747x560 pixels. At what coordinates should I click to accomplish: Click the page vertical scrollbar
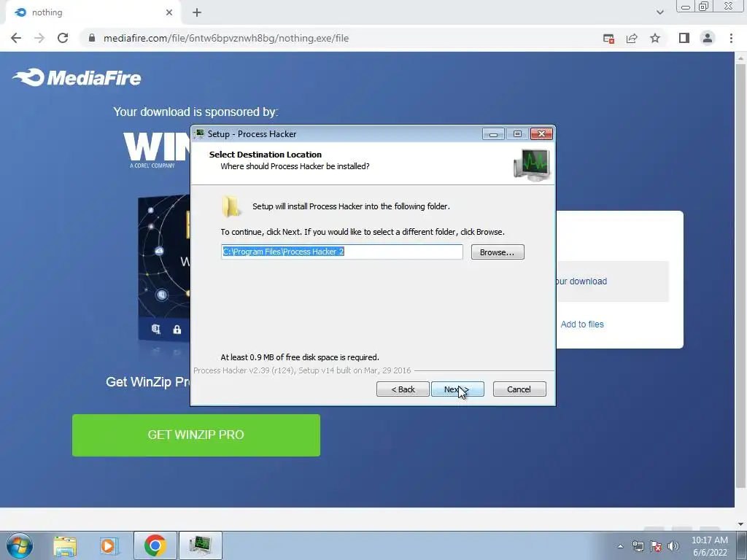(x=740, y=276)
